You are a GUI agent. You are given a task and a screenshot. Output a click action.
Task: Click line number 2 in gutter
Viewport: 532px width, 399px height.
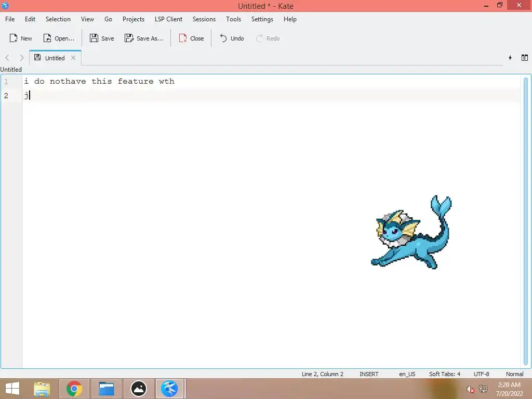pyautogui.click(x=6, y=96)
